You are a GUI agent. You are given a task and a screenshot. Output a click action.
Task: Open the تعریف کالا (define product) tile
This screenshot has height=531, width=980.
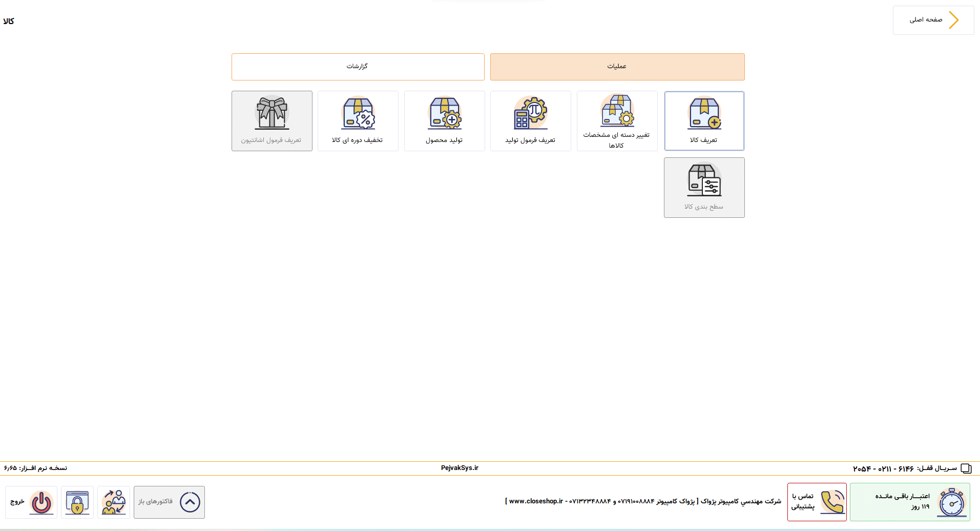click(704, 121)
